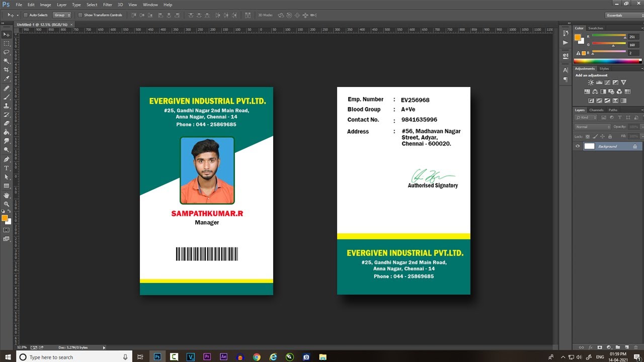Image resolution: width=644 pixels, height=362 pixels.
Task: Select the Hand tool
Action: 7,195
